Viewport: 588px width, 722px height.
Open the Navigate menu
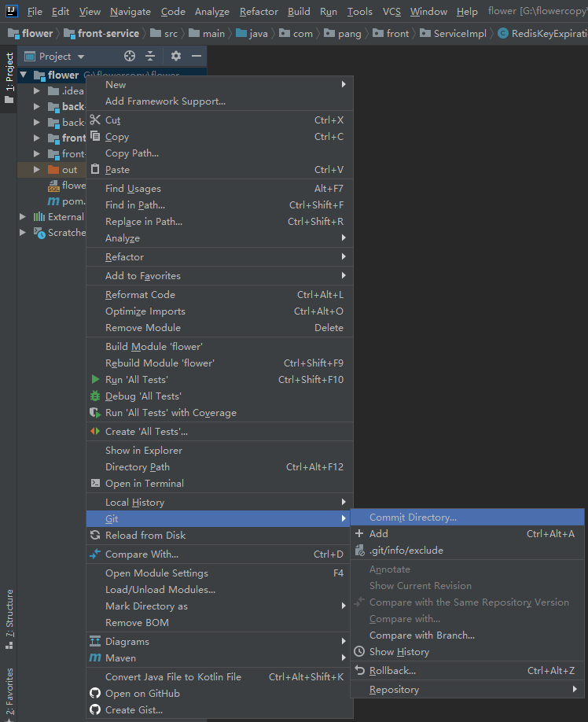click(x=130, y=12)
